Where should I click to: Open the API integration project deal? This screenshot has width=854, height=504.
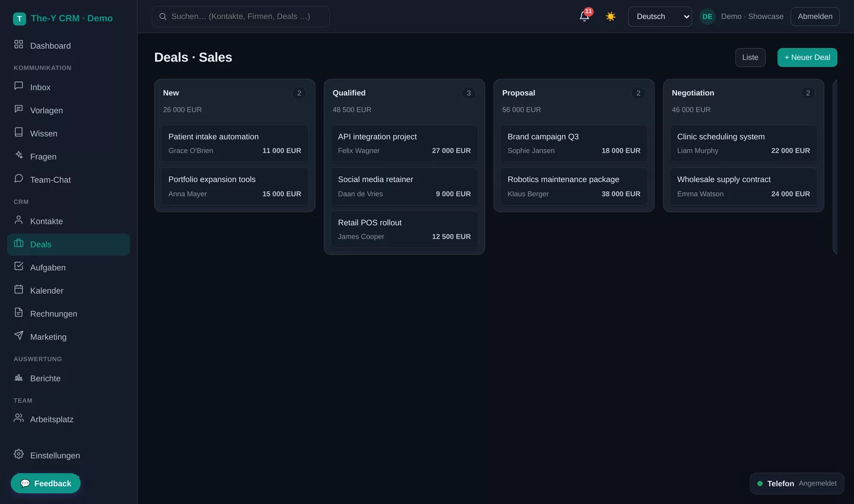point(404,143)
